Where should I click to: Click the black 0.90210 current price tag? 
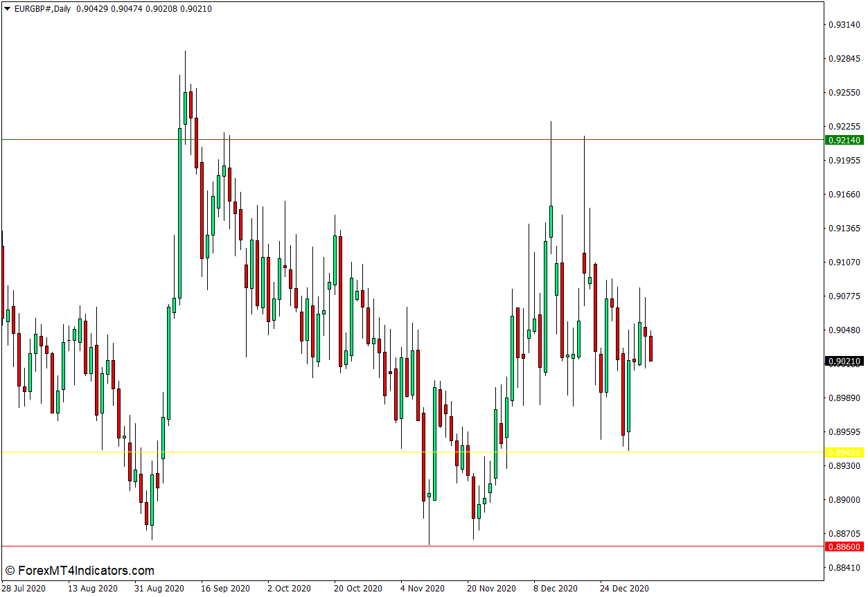point(844,361)
